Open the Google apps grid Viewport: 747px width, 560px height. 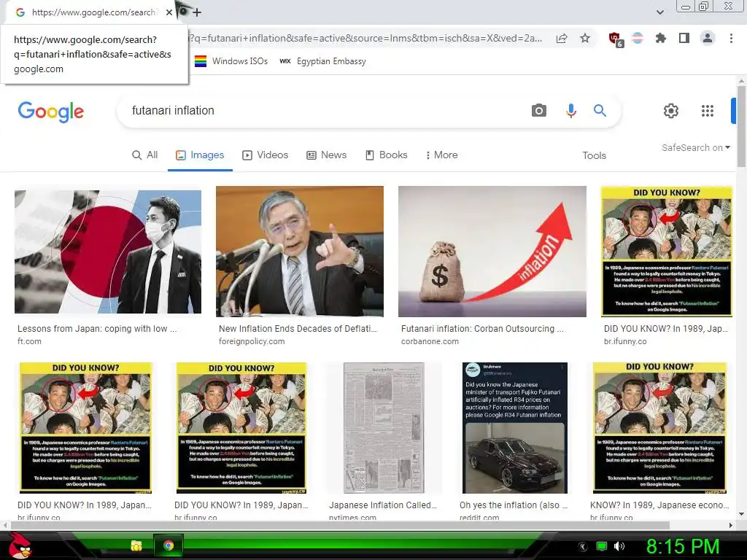click(708, 111)
